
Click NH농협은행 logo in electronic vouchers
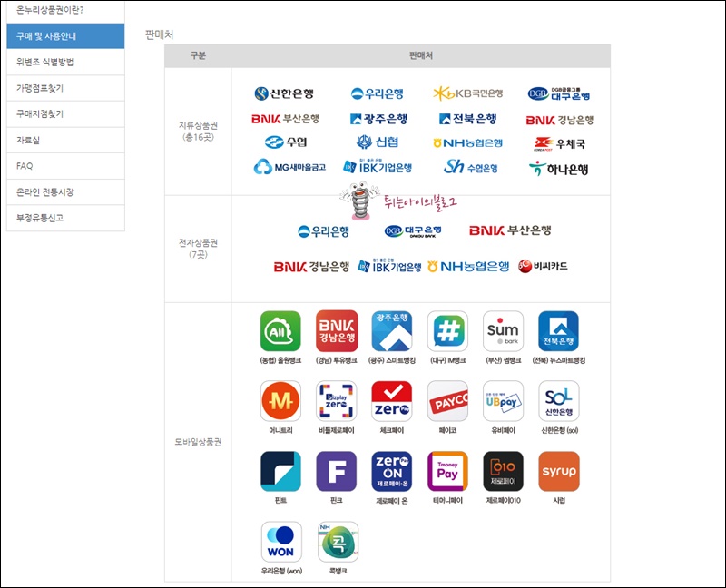468,267
